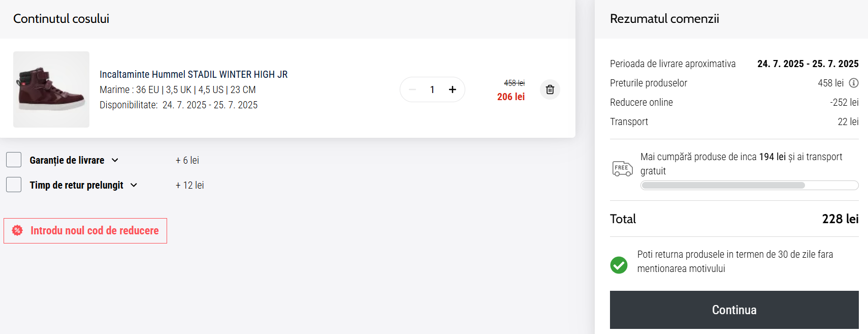Click the Garanție de livrare label

[67, 160]
